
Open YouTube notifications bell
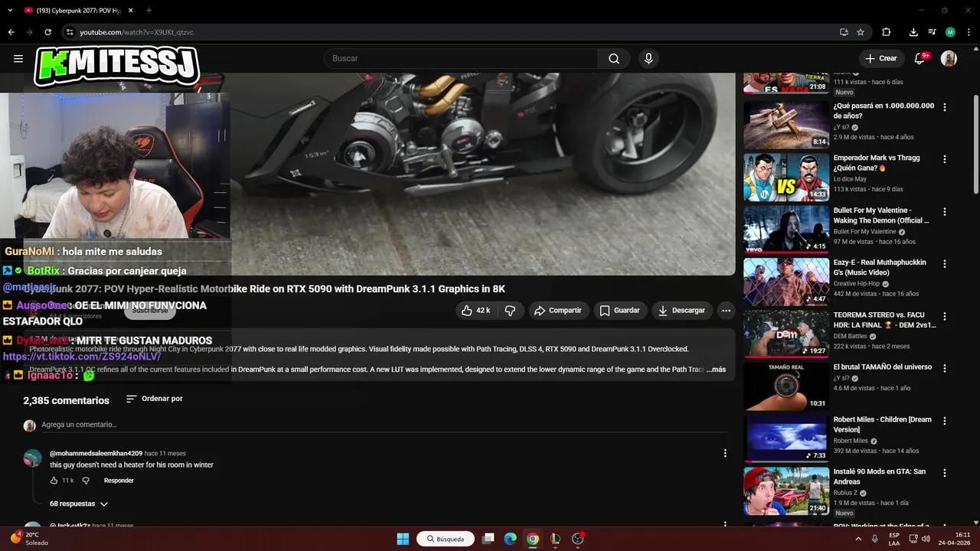(x=920, y=58)
